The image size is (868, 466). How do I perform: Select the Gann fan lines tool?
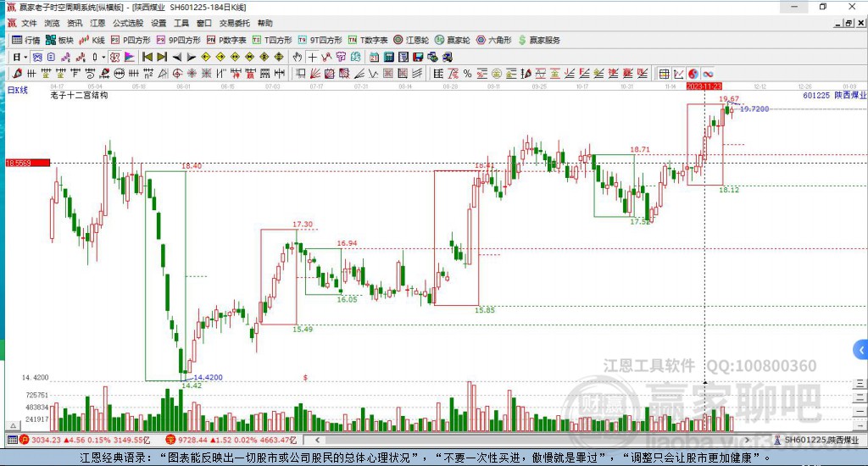pyautogui.click(x=314, y=74)
